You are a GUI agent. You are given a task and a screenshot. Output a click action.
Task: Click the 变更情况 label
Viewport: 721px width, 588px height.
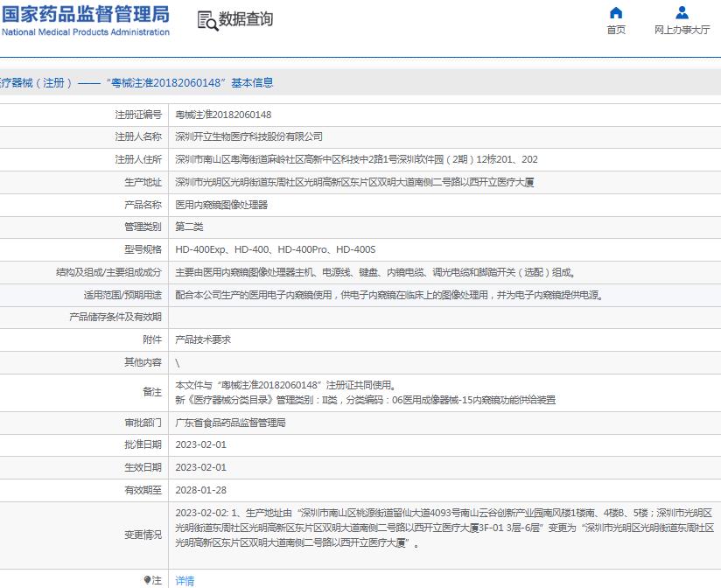(x=143, y=535)
